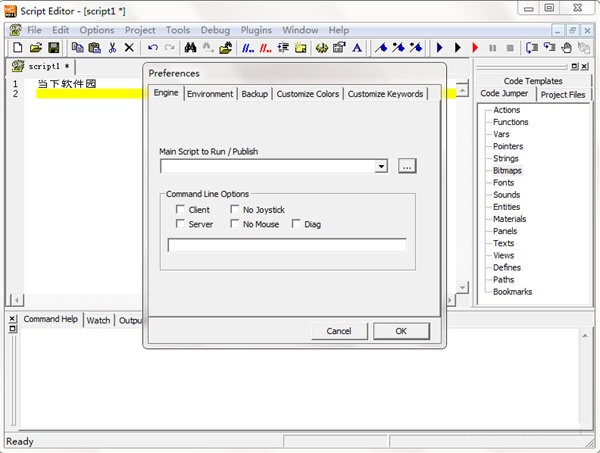The width and height of the screenshot is (600, 453).
Task: Enable the Server checkbox
Action: (x=180, y=223)
